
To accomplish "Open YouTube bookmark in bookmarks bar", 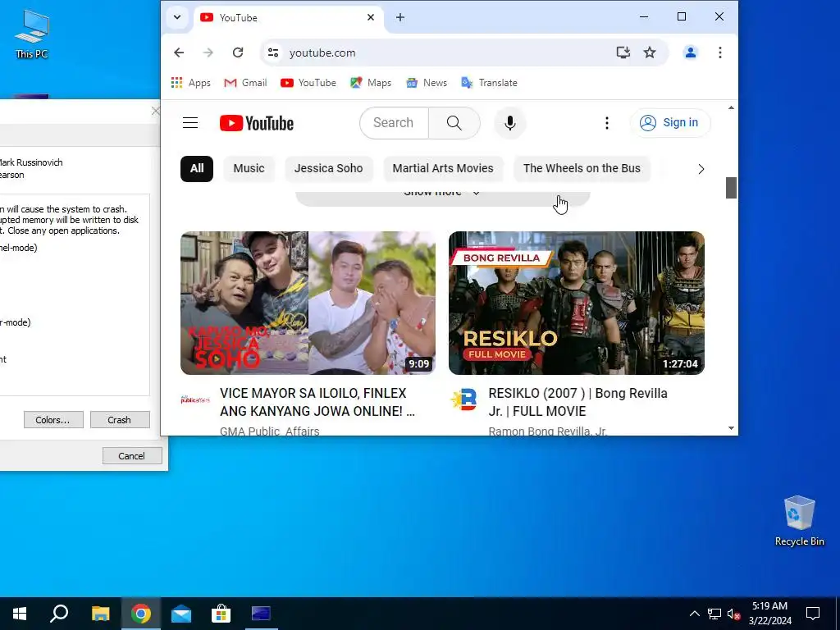I will point(308,83).
